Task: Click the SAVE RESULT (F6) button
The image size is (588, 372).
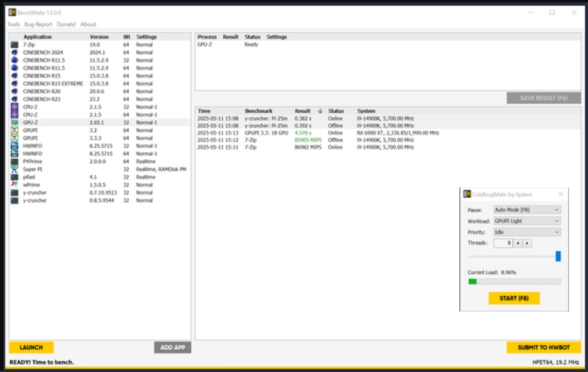Action: coord(544,98)
